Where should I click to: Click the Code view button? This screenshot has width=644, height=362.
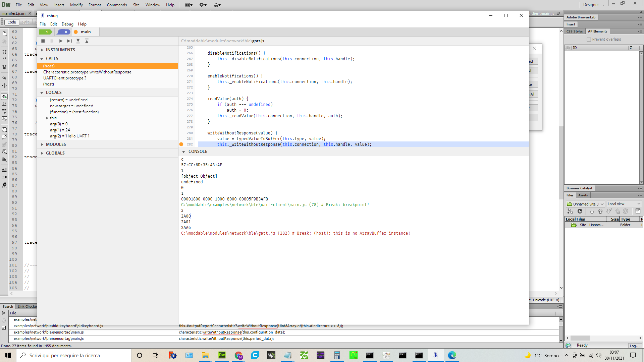point(12,22)
